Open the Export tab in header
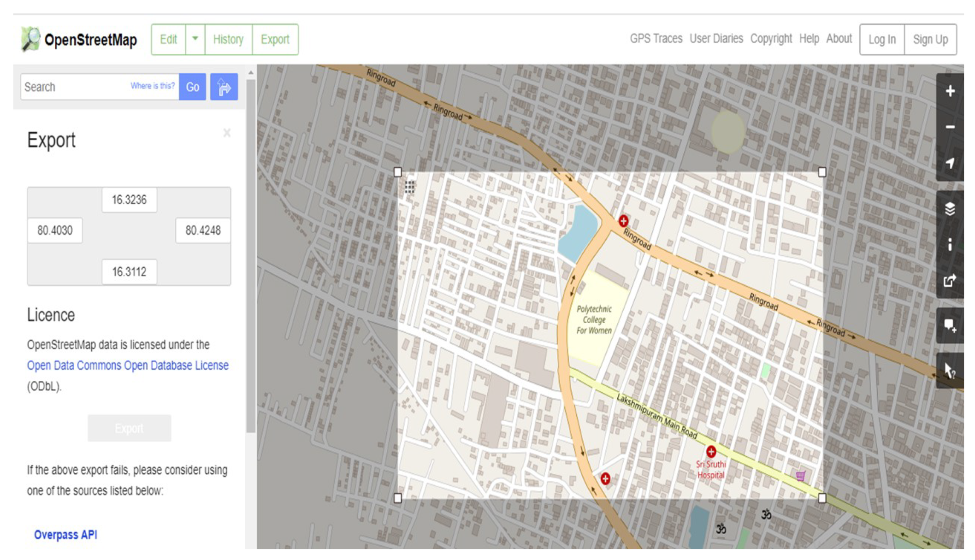 click(275, 39)
